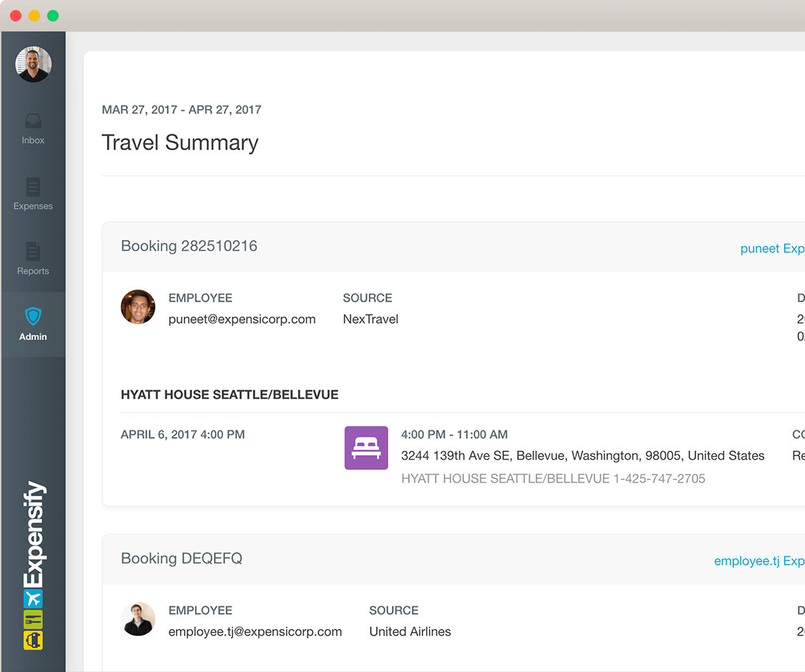Screen dimensions: 805x672
Task: Open the user profile avatar in sidebar
Action: click(33, 64)
